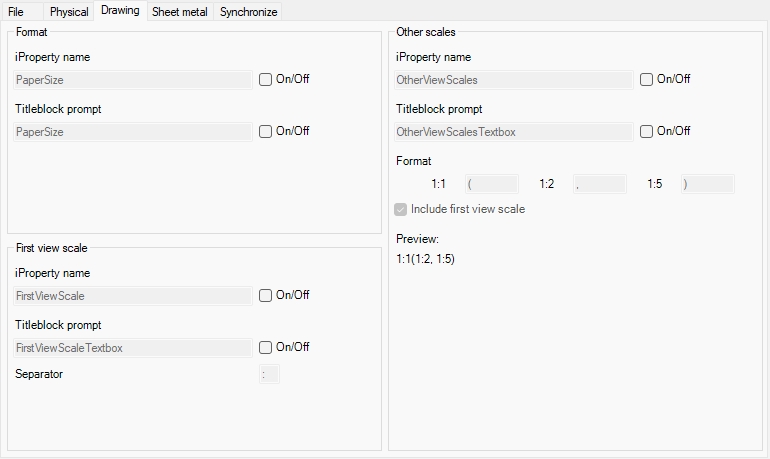The width and height of the screenshot is (770, 459).
Task: Toggle On/Off next to FirstViewScaleTextbox field
Action: click(x=266, y=348)
